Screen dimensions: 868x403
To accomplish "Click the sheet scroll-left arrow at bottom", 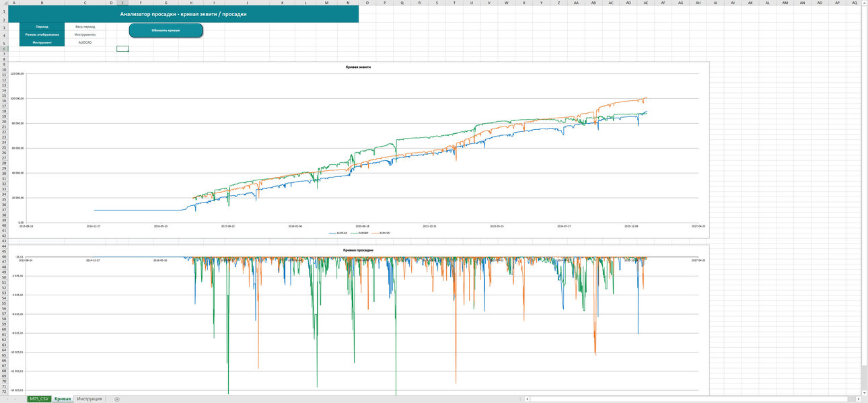I will point(6,399).
